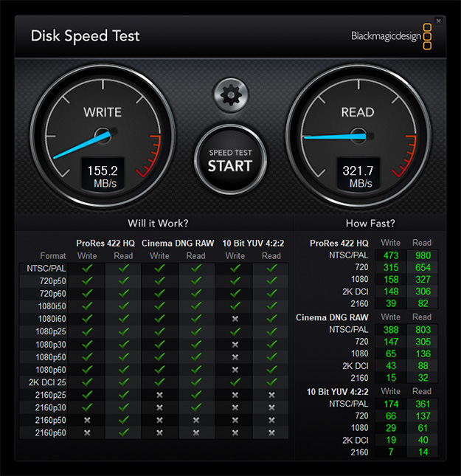Close the Disk Speed Test window

click(x=439, y=21)
